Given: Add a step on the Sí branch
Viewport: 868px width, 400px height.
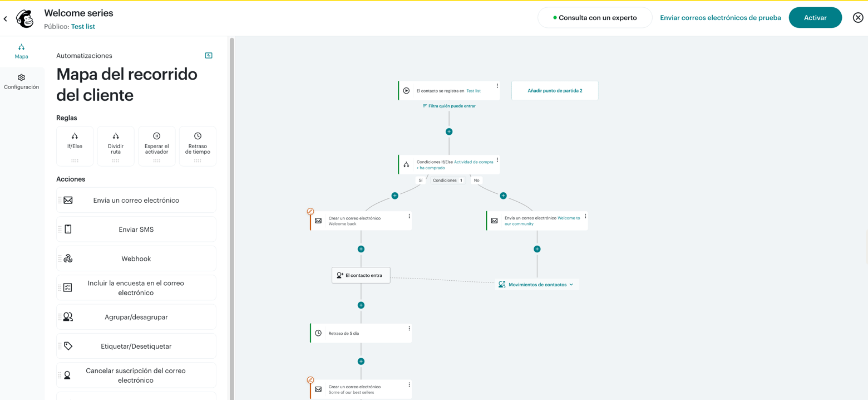Looking at the screenshot, I should point(394,196).
